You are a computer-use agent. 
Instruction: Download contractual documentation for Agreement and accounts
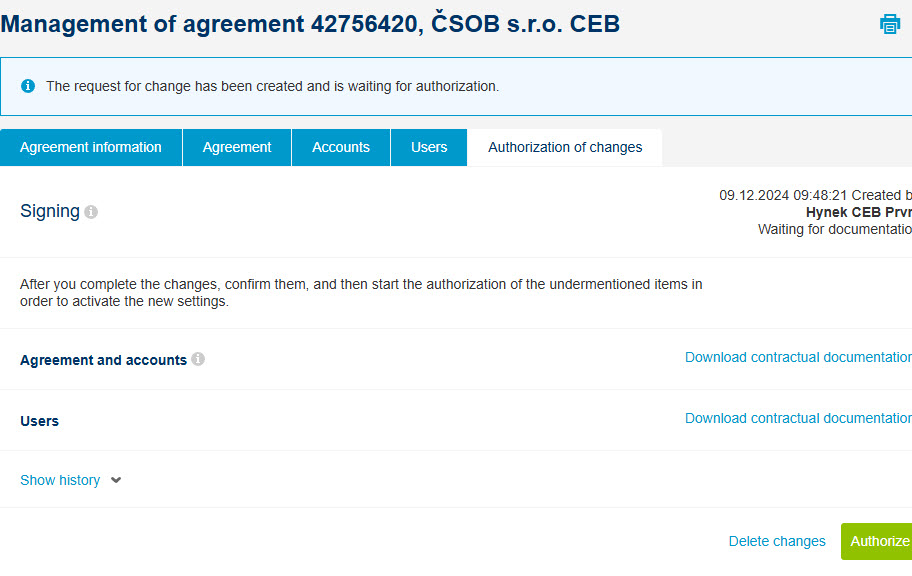coord(798,357)
